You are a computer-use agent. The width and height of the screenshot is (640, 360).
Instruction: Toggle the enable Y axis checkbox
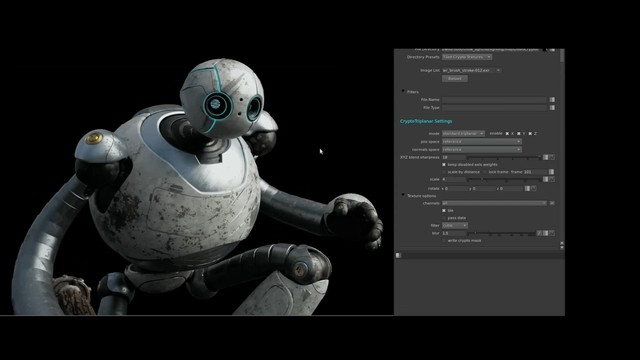[519, 133]
